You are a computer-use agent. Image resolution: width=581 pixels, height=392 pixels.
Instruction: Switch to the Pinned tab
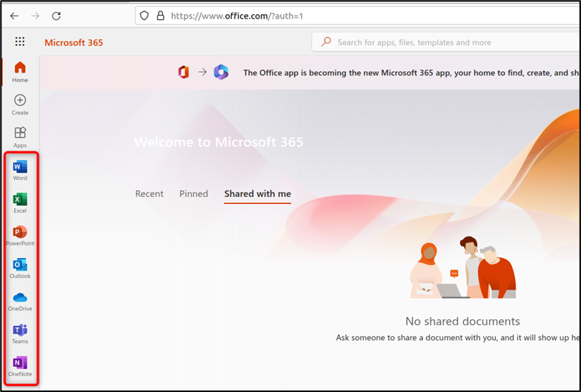[x=193, y=194]
